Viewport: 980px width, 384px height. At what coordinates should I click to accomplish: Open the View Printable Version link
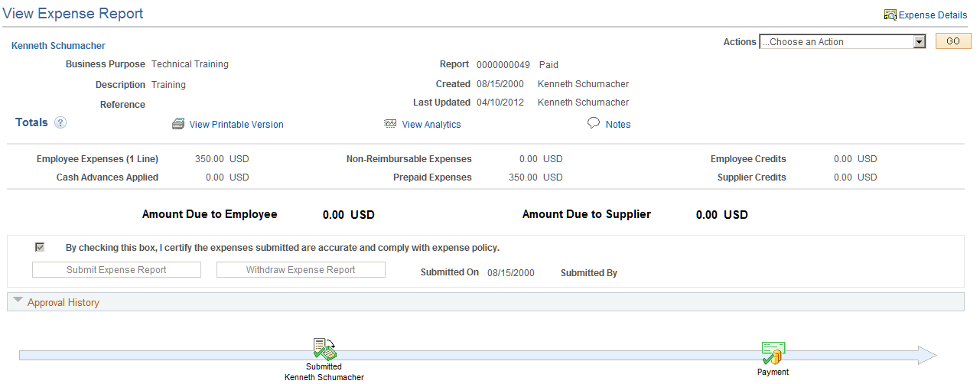pos(236,125)
